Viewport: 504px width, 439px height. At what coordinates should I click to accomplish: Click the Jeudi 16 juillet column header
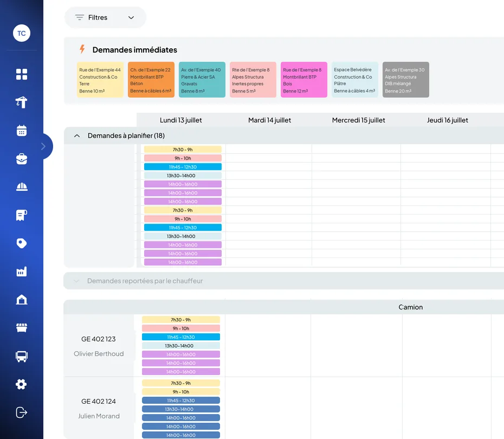pos(448,120)
